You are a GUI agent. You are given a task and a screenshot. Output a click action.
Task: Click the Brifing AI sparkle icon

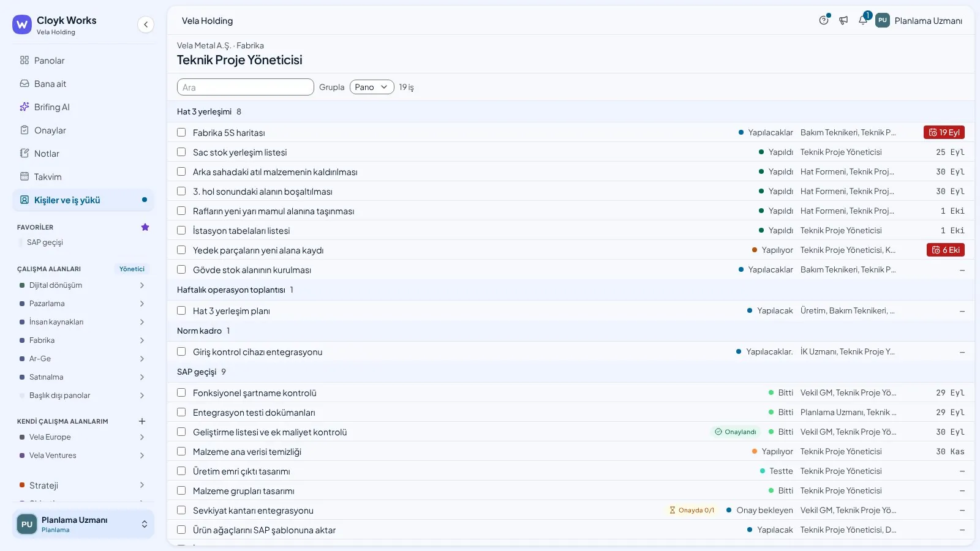click(x=24, y=107)
